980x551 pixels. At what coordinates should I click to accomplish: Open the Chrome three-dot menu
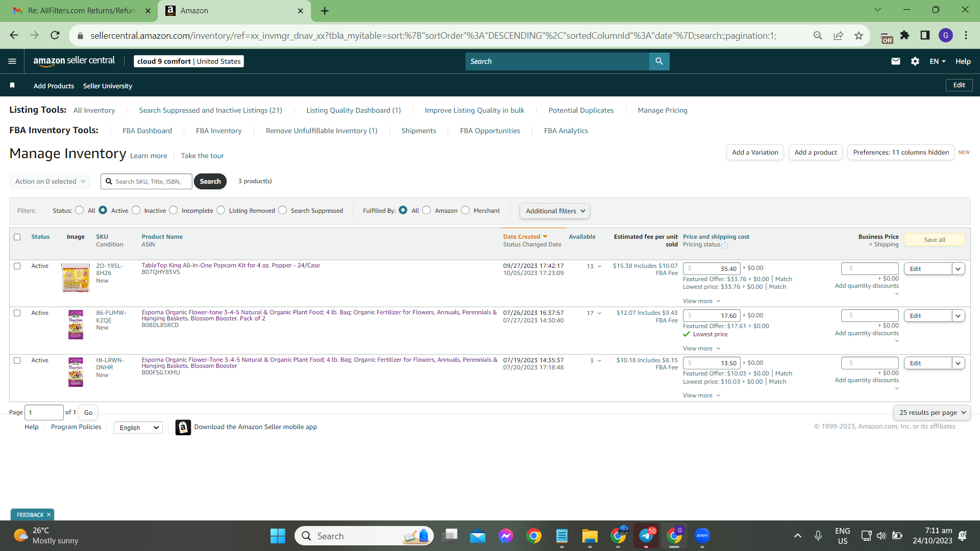pyautogui.click(x=966, y=35)
